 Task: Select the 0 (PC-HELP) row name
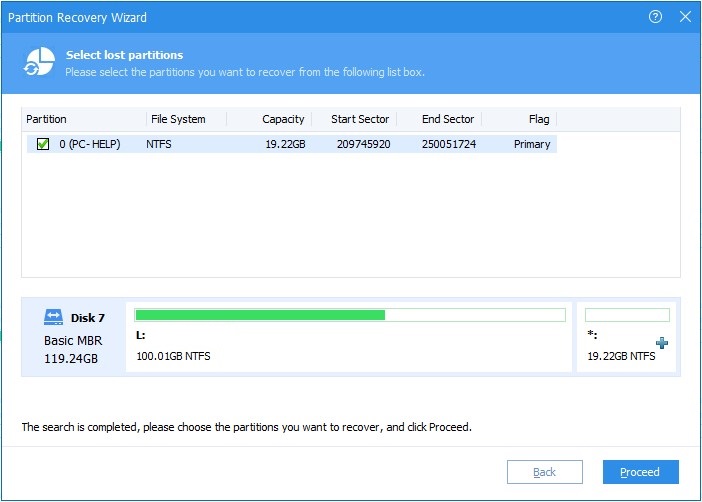pos(90,144)
